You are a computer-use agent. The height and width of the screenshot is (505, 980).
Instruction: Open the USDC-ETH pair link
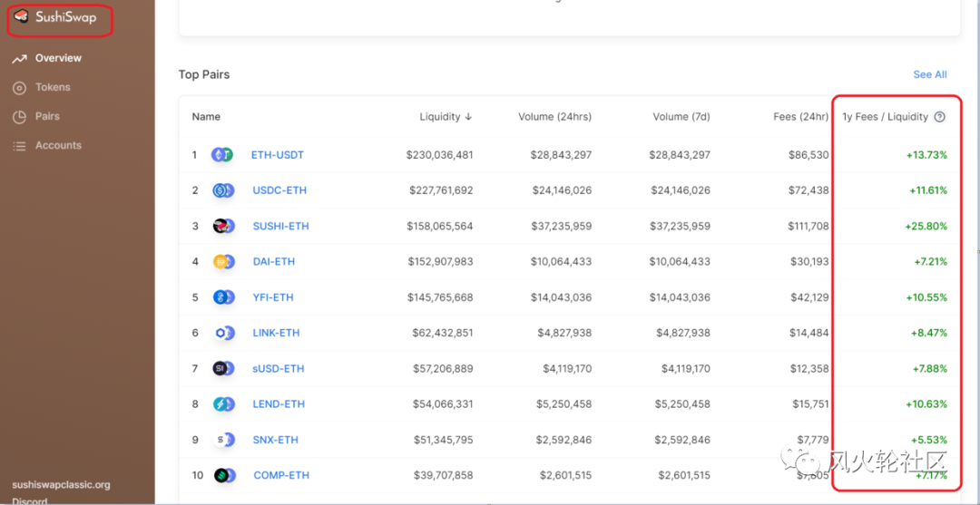pyautogui.click(x=279, y=190)
